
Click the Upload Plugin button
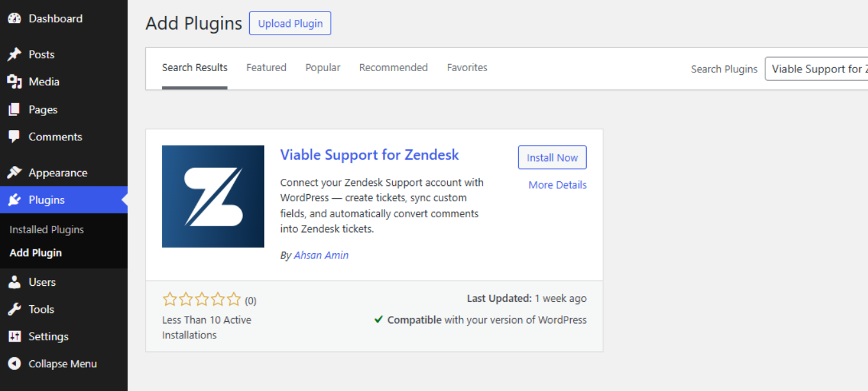click(x=290, y=24)
